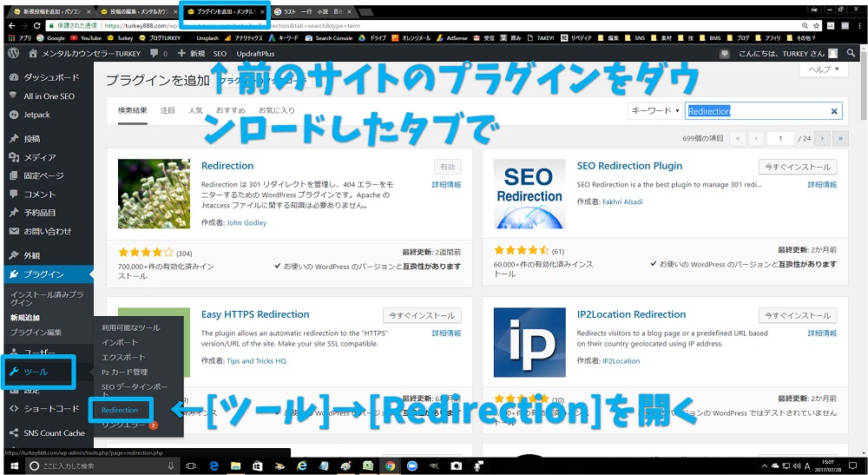The image size is (868, 475).
Task: Click the Windows taskbar search box
Action: (x=102, y=466)
